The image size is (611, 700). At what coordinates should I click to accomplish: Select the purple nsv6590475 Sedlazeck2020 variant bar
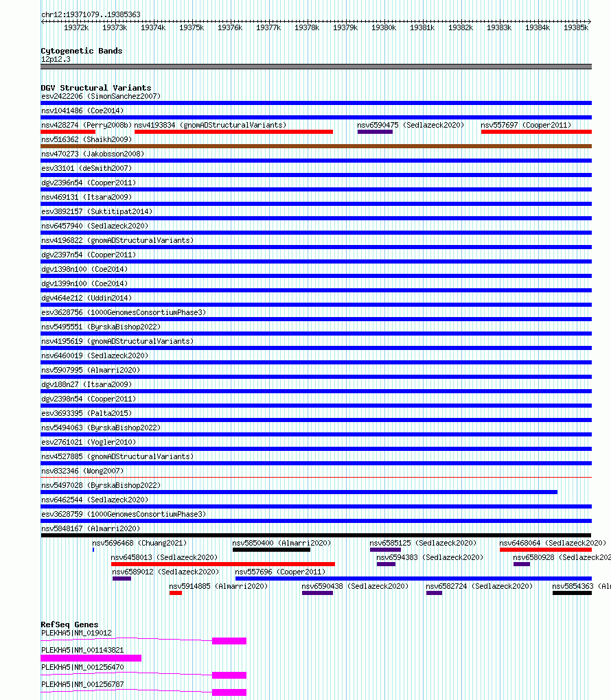coord(375,132)
